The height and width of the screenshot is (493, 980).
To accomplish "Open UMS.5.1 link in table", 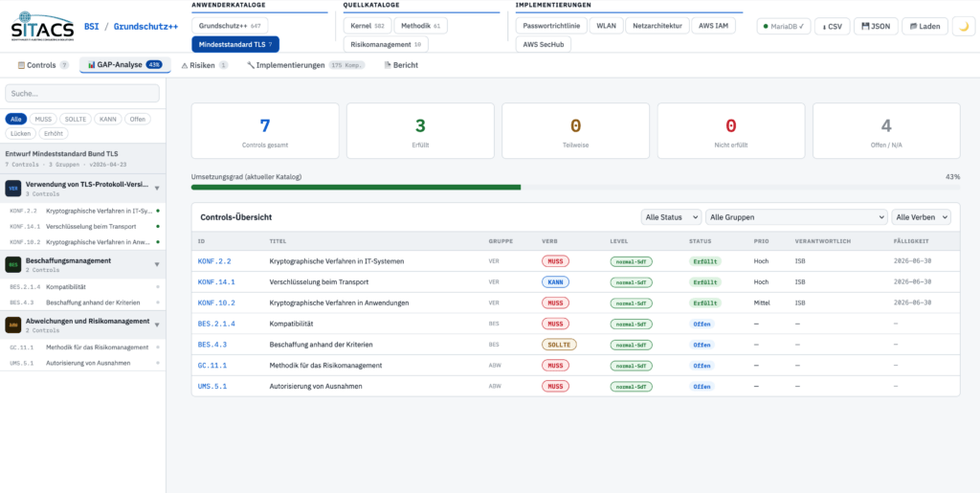I will (212, 386).
